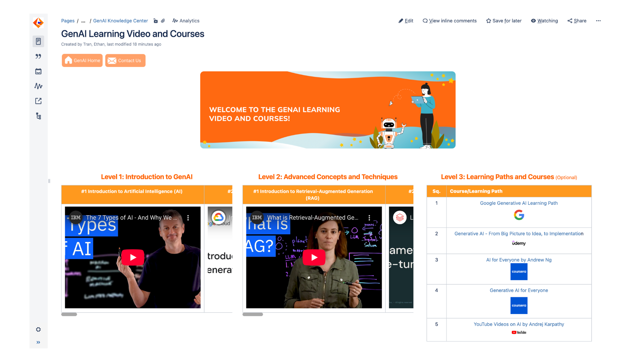Screen dimensions: 644x362
Task: Open space settings gear icon
Action: tap(38, 329)
